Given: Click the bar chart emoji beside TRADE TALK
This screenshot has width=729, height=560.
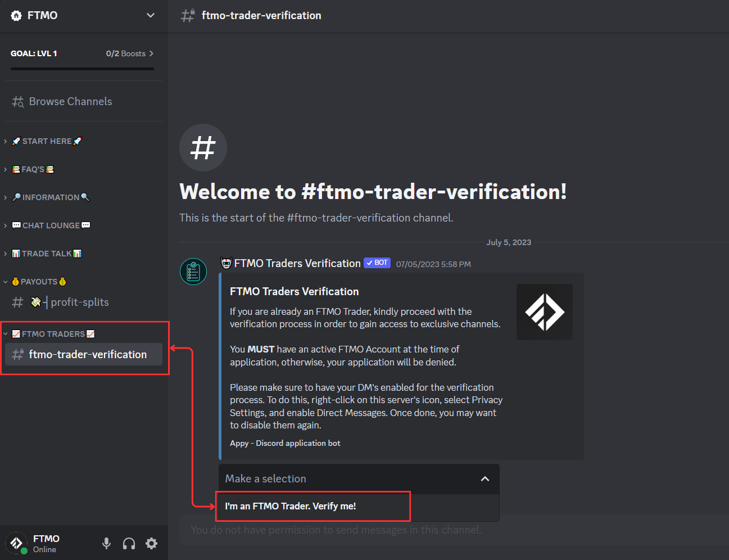Looking at the screenshot, I should pyautogui.click(x=16, y=254).
